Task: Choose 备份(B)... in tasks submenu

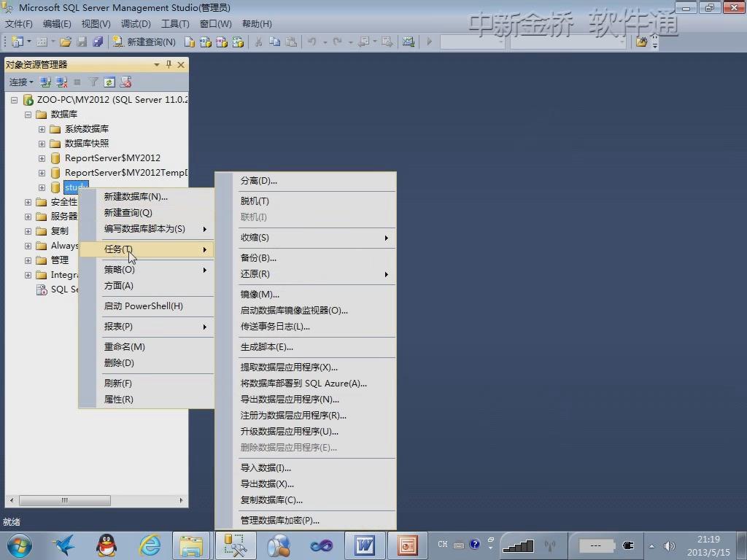Action: [x=306, y=258]
